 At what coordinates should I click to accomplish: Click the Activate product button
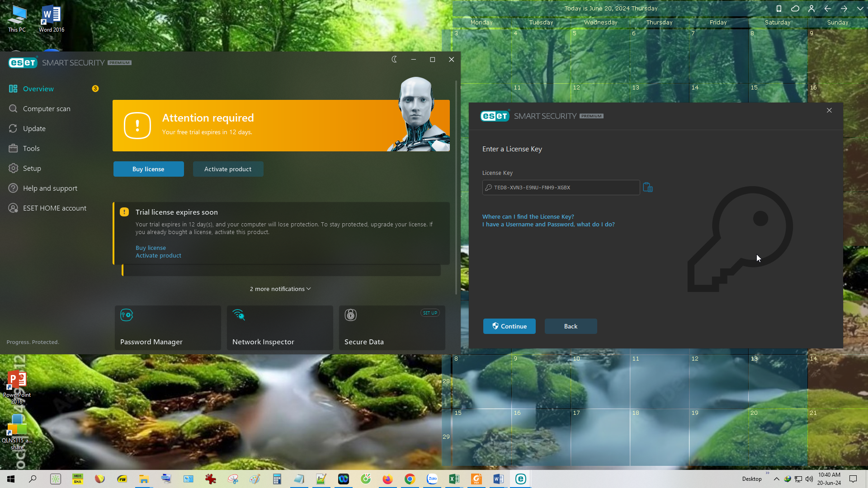[228, 169]
